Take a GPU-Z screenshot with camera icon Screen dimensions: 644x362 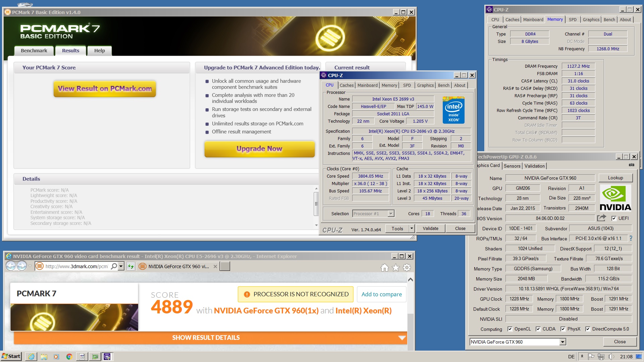(x=632, y=165)
